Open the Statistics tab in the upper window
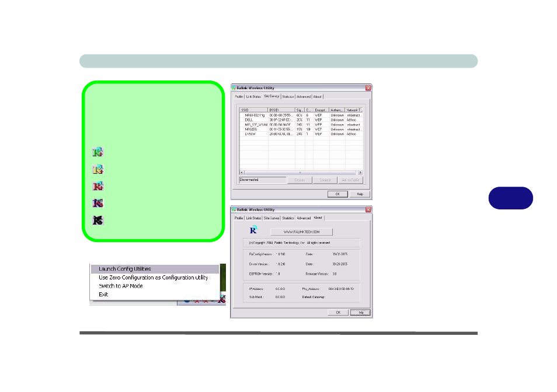The image size is (557, 392). tap(288, 96)
